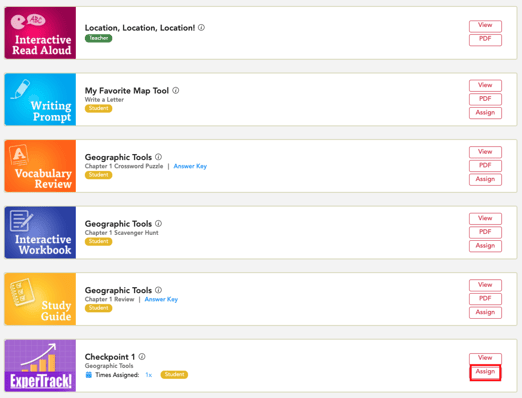The height and width of the screenshot is (398, 522).
Task: Click info icon beside Checkpoint 1
Action: pyautogui.click(x=142, y=357)
